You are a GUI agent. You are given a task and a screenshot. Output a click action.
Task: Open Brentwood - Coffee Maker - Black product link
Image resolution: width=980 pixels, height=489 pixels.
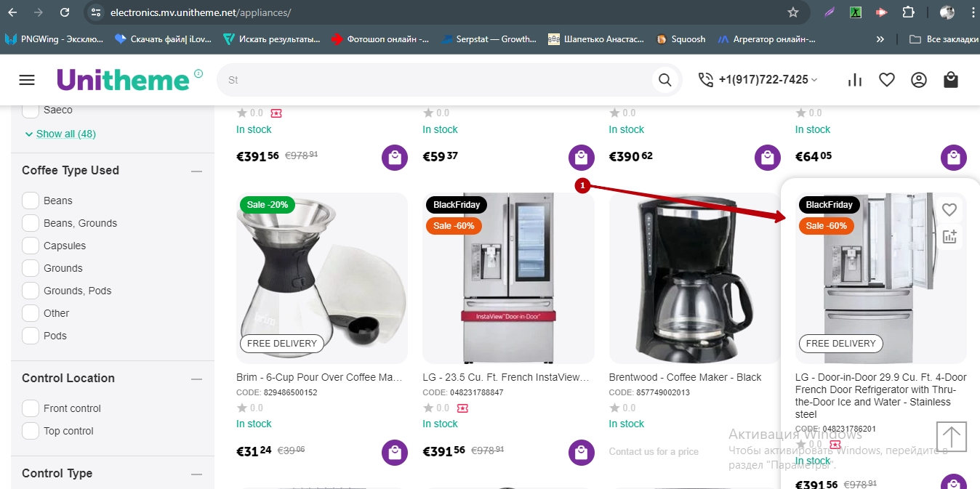tap(685, 377)
